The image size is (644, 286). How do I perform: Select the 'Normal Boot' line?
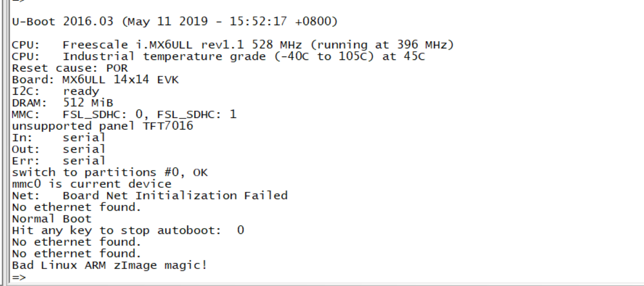point(52,219)
